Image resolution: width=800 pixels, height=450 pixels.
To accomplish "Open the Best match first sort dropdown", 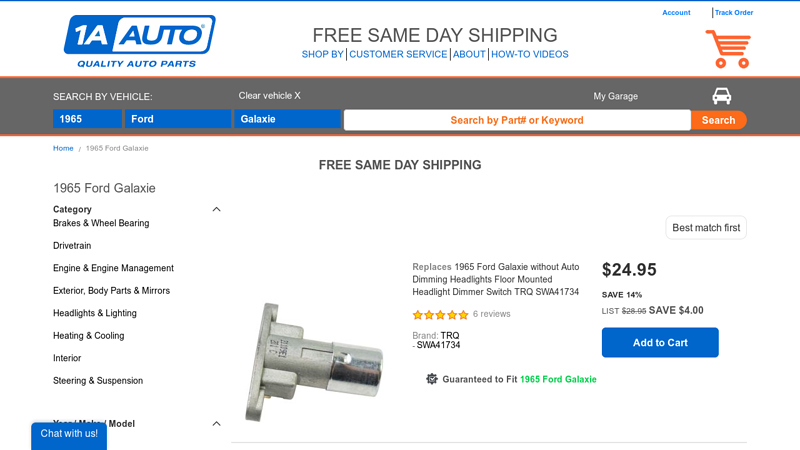I will tap(706, 228).
